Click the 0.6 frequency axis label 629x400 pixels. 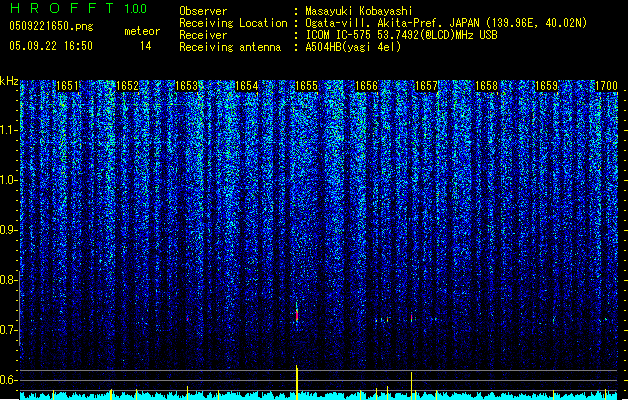click(8, 380)
